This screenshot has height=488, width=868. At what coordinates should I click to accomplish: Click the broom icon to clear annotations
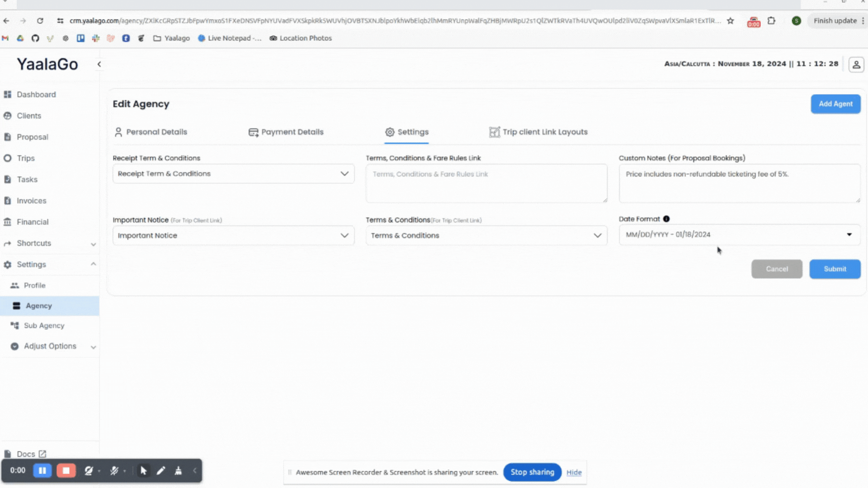tap(178, 470)
